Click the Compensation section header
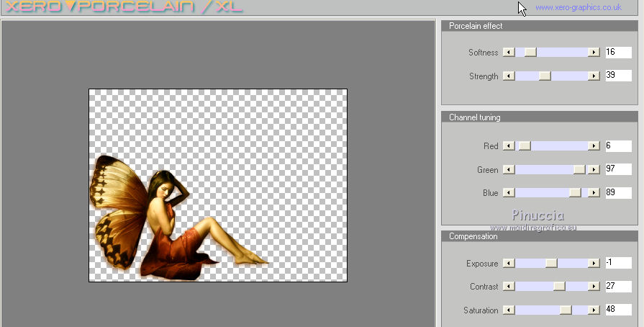This screenshot has height=327, width=644. click(x=539, y=236)
